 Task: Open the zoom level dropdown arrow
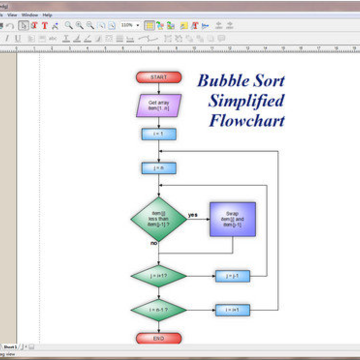click(x=137, y=25)
